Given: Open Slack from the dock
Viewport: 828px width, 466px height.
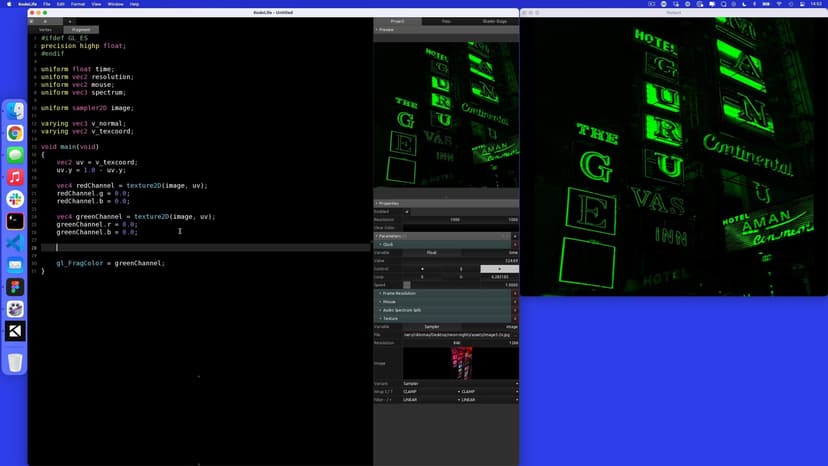Looking at the screenshot, I should [x=15, y=199].
